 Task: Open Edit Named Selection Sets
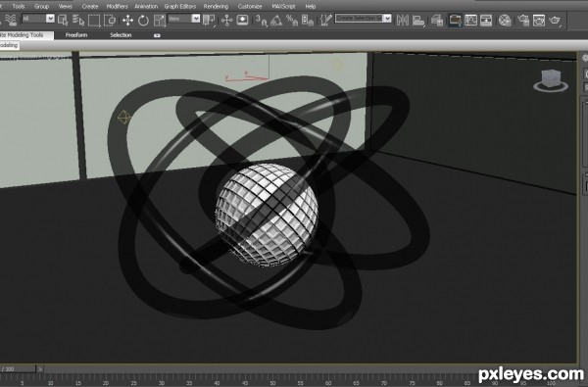[x=326, y=20]
